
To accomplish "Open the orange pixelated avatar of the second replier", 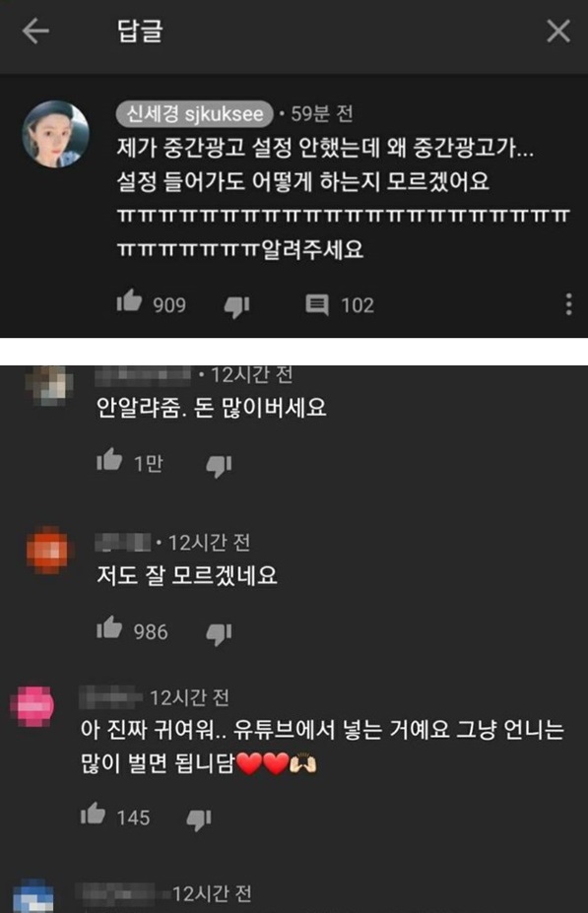I will click(x=46, y=550).
